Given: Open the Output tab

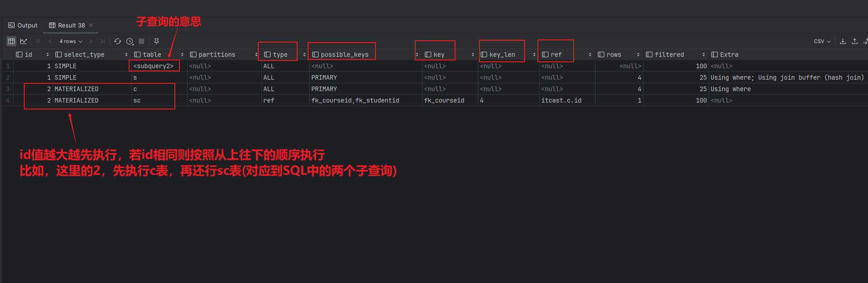Looking at the screenshot, I should pyautogui.click(x=23, y=25).
